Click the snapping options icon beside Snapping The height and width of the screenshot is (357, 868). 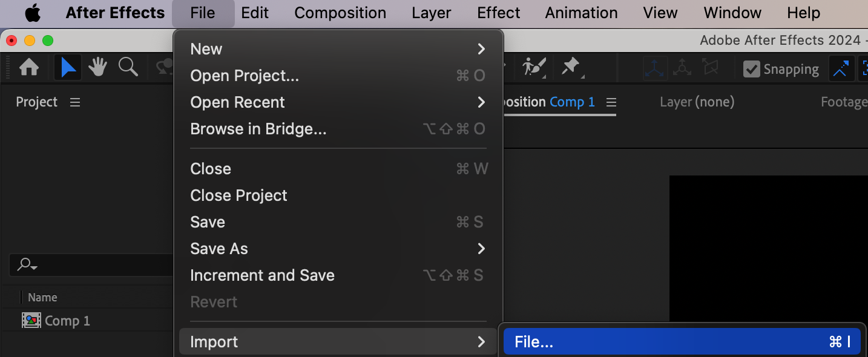[x=841, y=69]
